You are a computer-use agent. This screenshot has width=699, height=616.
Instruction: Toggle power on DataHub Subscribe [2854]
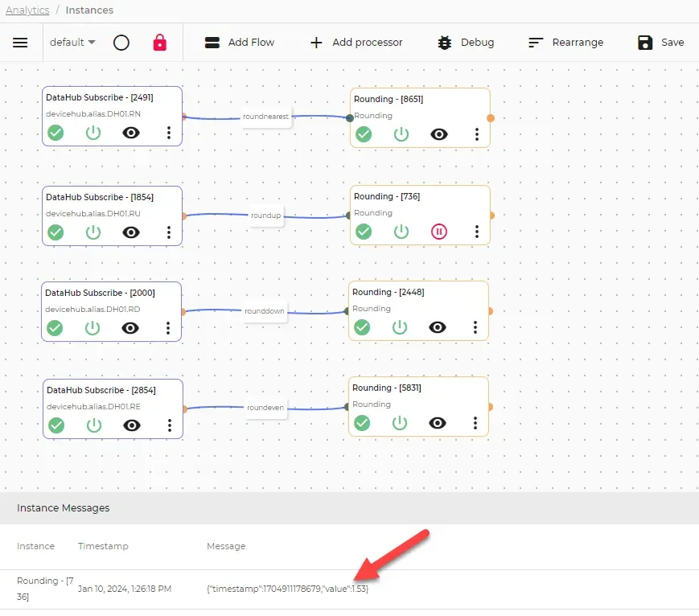coord(94,425)
